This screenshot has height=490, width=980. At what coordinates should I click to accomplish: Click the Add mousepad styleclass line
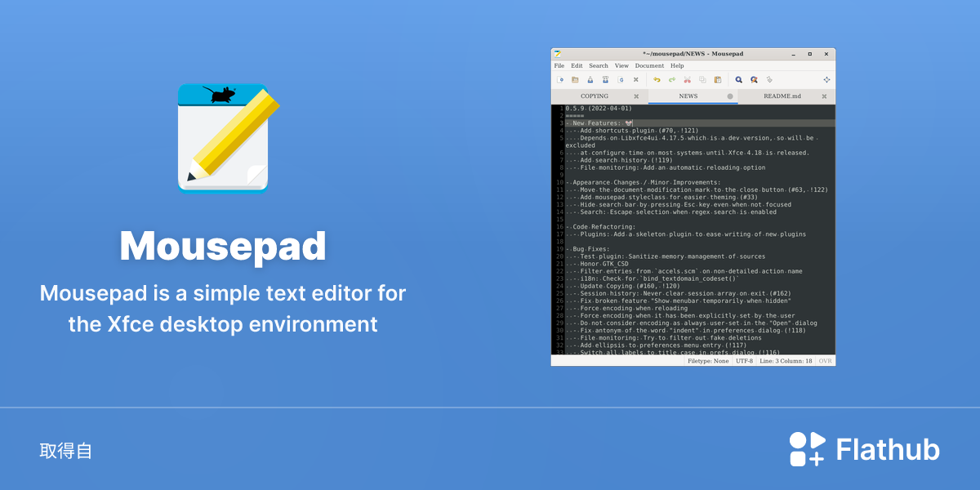tap(661, 197)
